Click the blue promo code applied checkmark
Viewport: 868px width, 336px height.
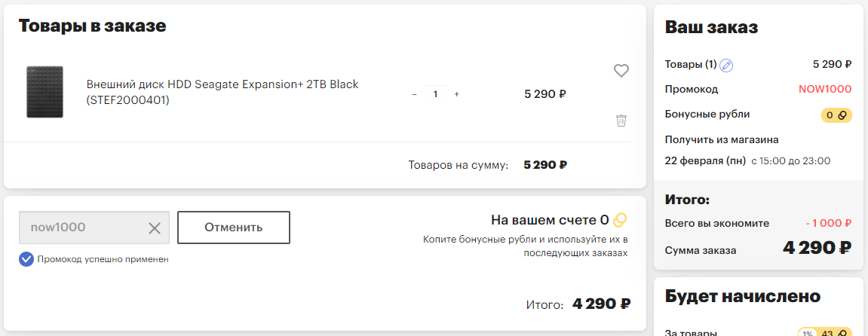coord(26,259)
